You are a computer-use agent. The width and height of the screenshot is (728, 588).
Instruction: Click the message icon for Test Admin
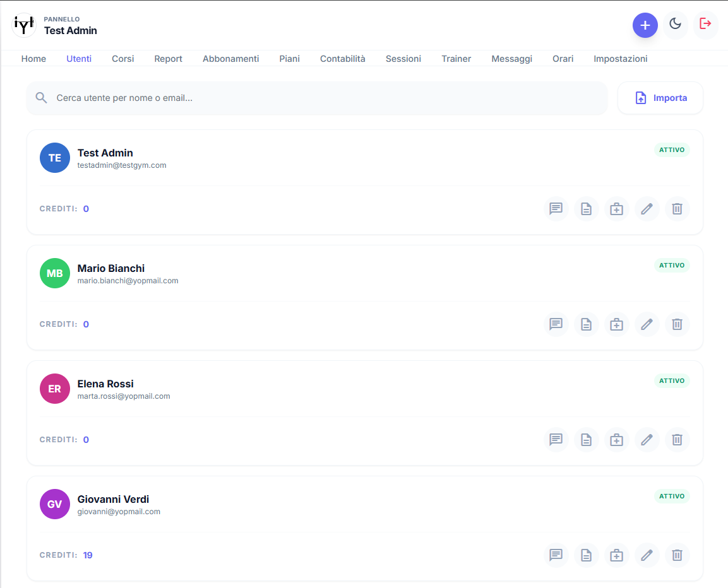[x=556, y=209]
